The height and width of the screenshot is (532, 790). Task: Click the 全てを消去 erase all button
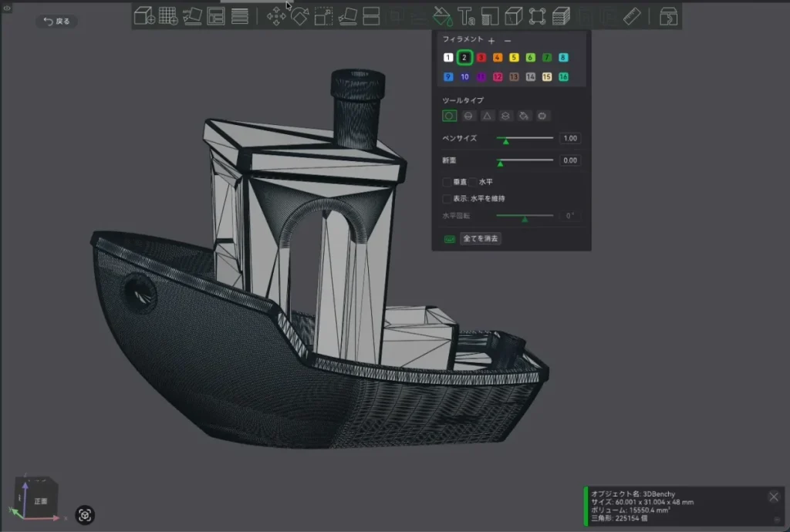(480, 238)
